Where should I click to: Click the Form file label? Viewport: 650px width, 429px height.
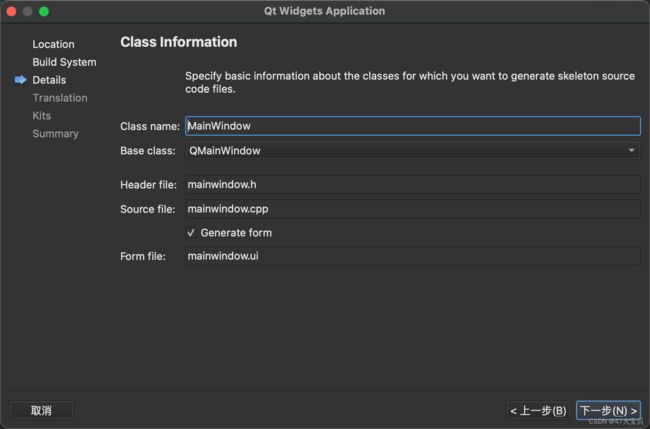143,257
